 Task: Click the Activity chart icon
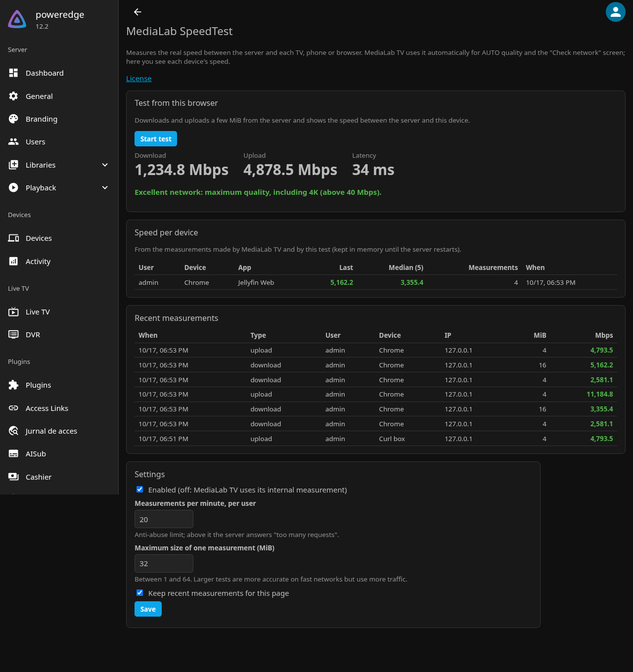[x=13, y=261]
